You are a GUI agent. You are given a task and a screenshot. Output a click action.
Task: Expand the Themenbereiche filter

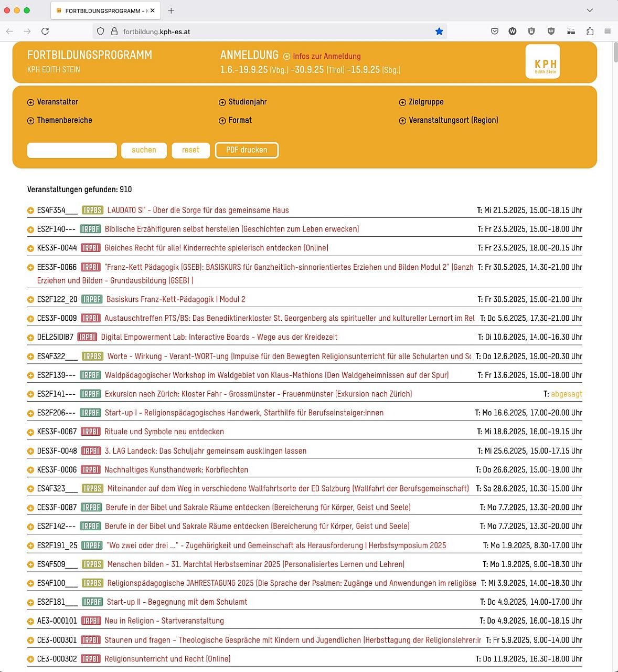pos(59,120)
